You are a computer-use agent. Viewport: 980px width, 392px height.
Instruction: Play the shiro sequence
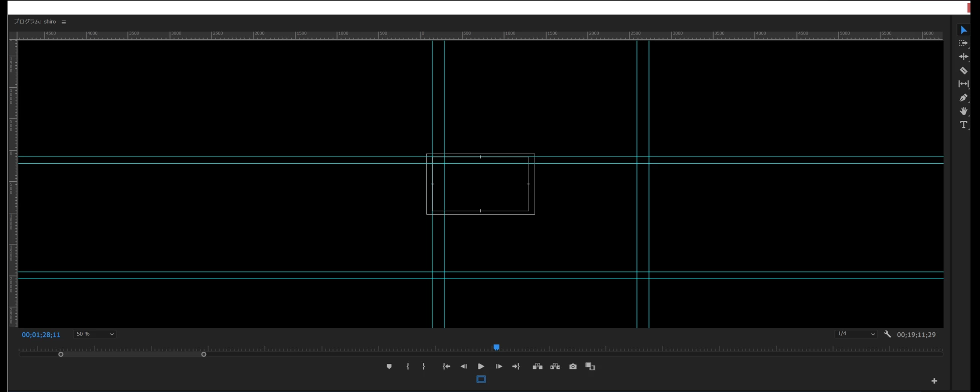[x=481, y=366]
